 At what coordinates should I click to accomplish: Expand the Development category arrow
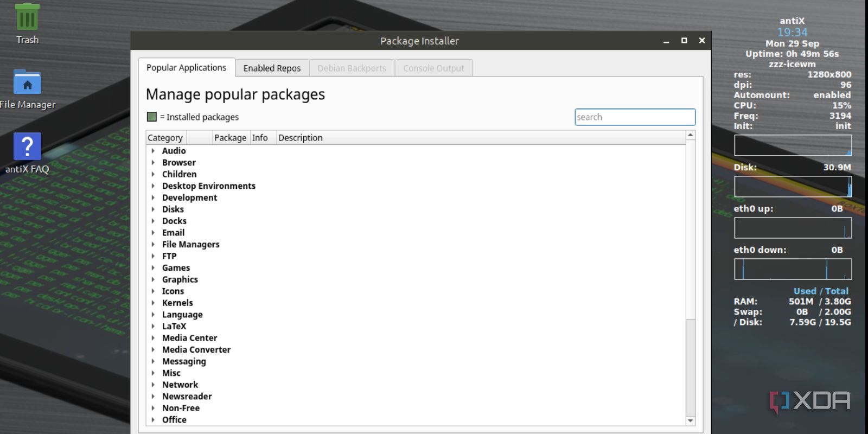coord(153,197)
